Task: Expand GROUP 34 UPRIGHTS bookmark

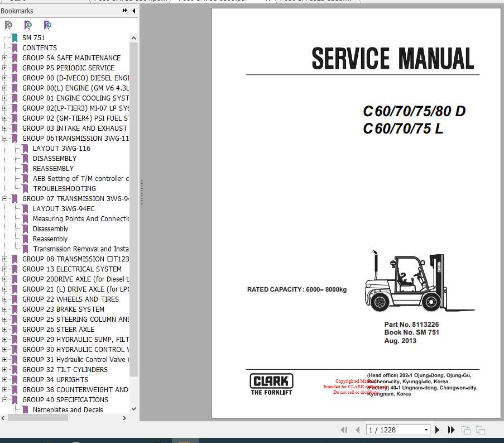Action: pos(4,380)
